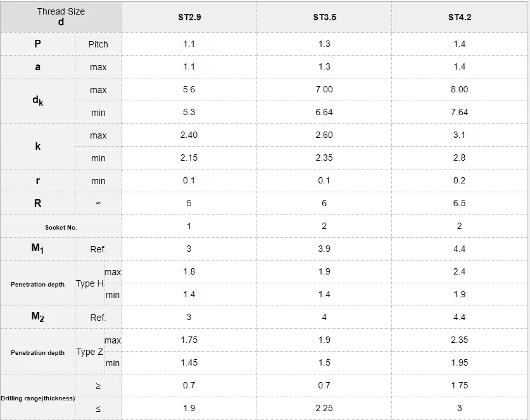Select the M1 row label
The image size is (530, 420).
pos(37,249)
